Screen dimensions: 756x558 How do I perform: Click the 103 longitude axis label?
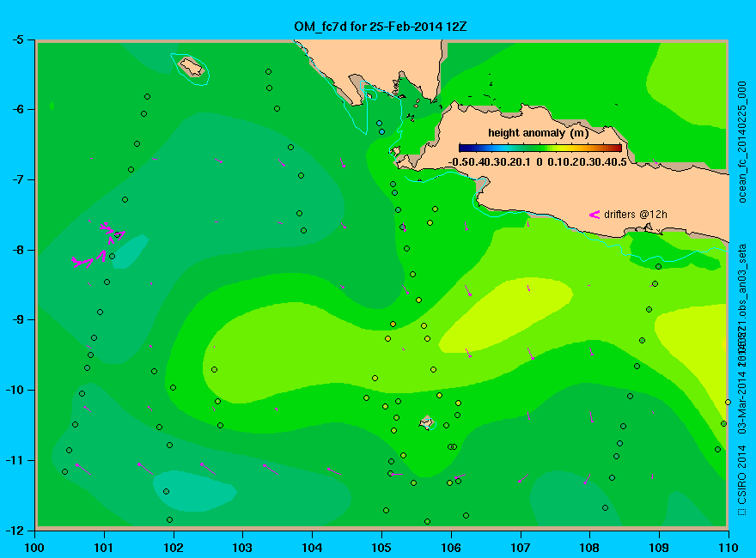point(242,548)
